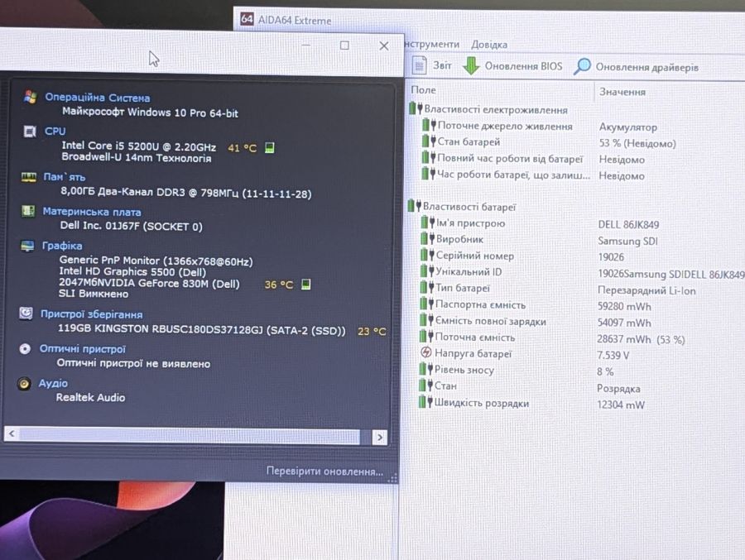The height and width of the screenshot is (560, 745).
Task: Open the Пристрої зберігання section link
Action: click(x=91, y=314)
